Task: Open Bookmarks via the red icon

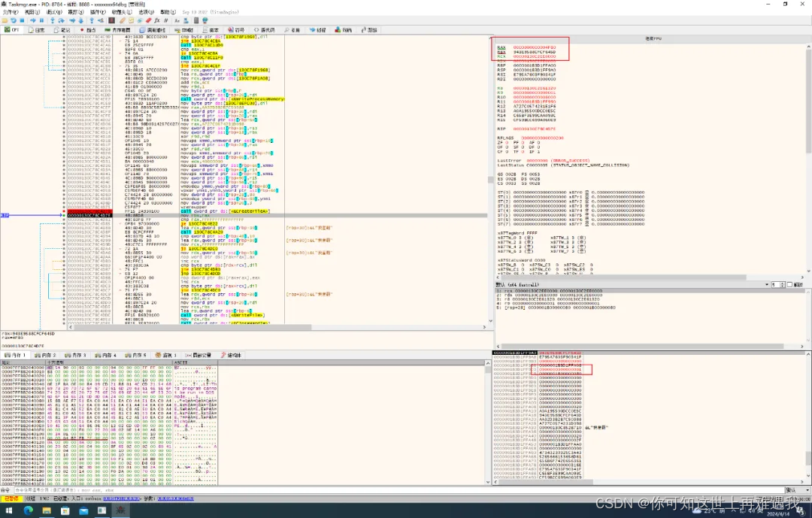Action: (x=149, y=21)
